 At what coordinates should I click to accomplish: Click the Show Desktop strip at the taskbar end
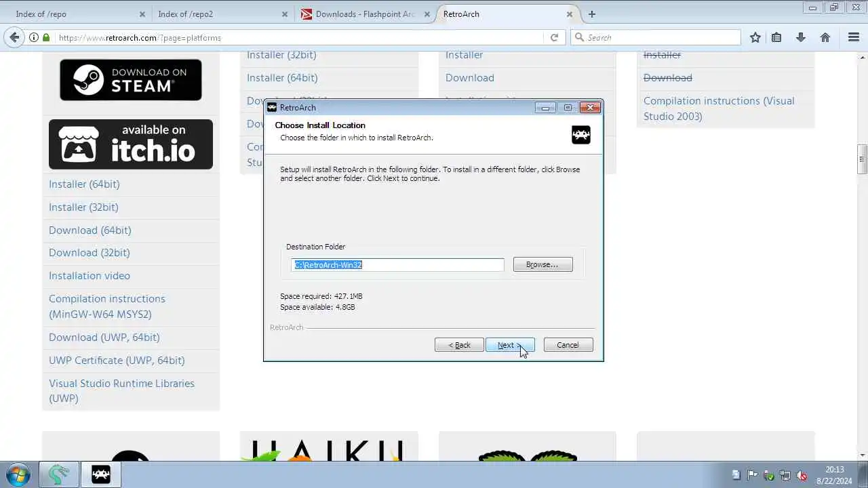(x=863, y=474)
